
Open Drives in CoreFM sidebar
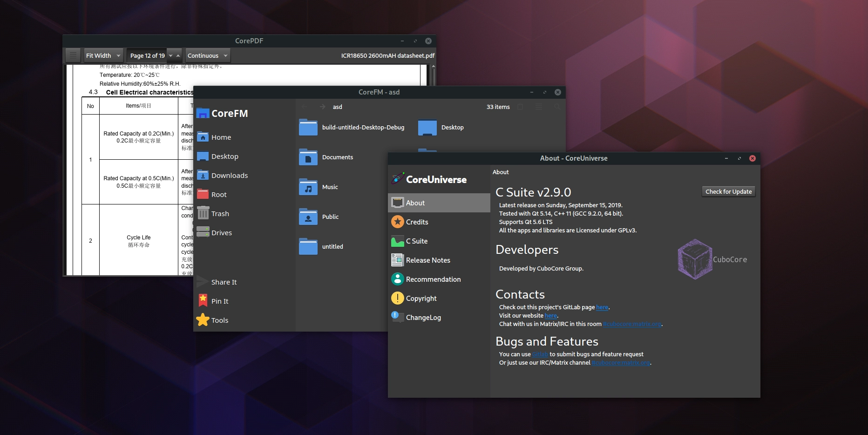pos(221,233)
